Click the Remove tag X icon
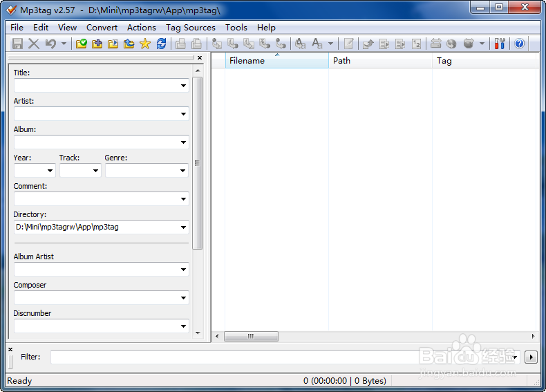Screen dimensions: 546x392 tap(34, 44)
